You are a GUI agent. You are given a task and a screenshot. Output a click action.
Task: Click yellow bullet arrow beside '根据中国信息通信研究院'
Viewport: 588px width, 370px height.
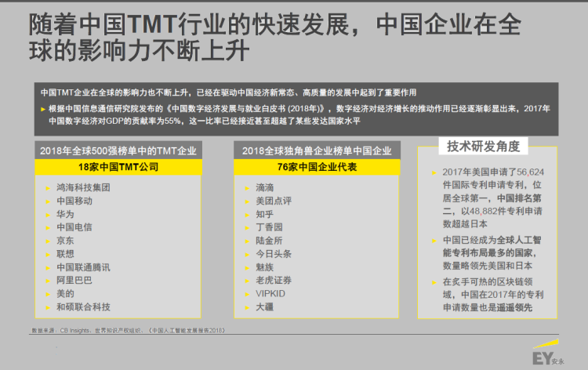pyautogui.click(x=43, y=110)
